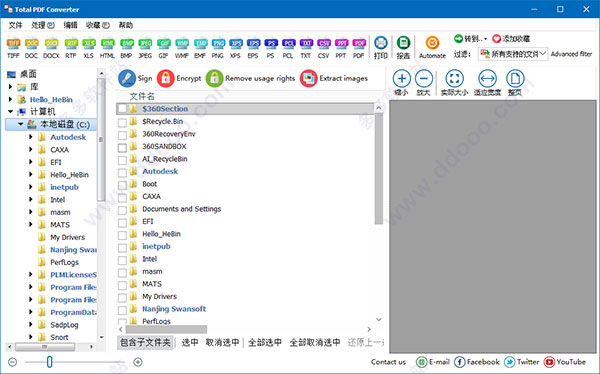This screenshot has width=600, height=374.
Task: Set preview to actual size (实际大小)
Action: (455, 82)
